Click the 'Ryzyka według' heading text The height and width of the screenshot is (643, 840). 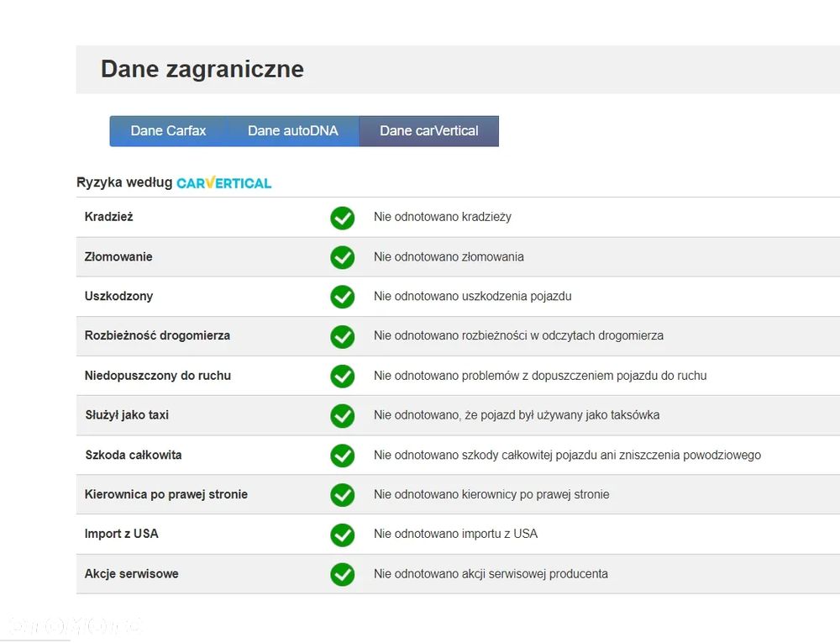pyautogui.click(x=124, y=182)
